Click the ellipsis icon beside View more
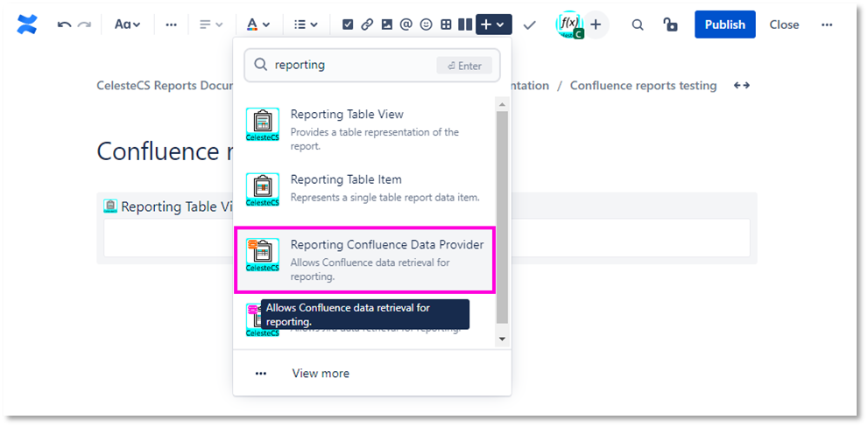 coord(261,374)
